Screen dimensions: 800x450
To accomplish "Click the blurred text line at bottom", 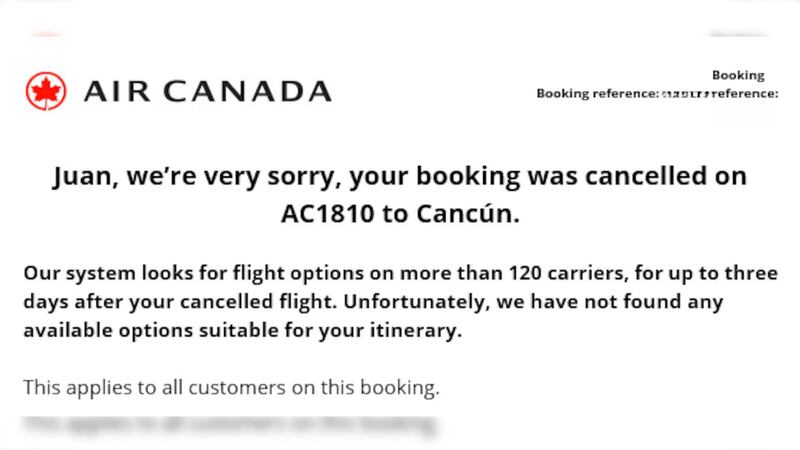I will (231, 425).
